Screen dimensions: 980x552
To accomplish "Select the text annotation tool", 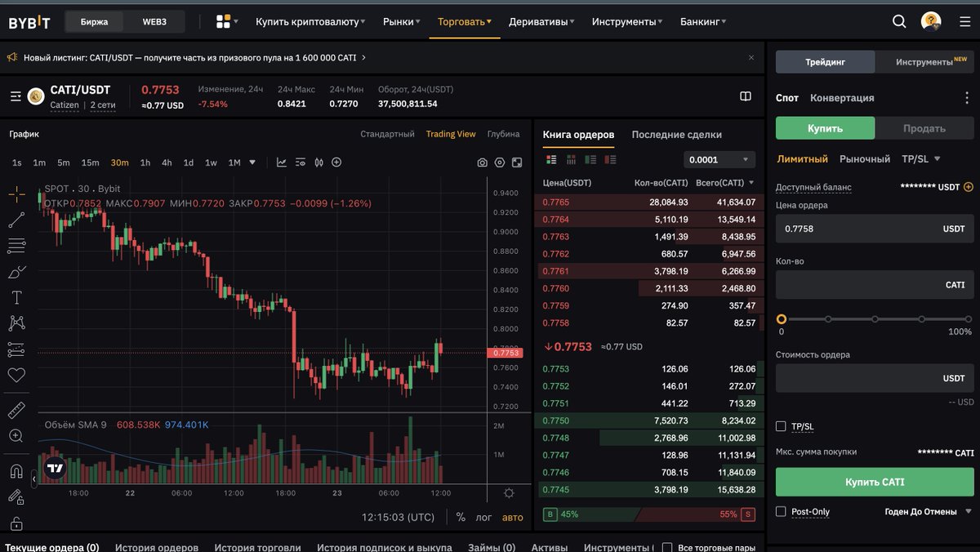I will (x=16, y=297).
